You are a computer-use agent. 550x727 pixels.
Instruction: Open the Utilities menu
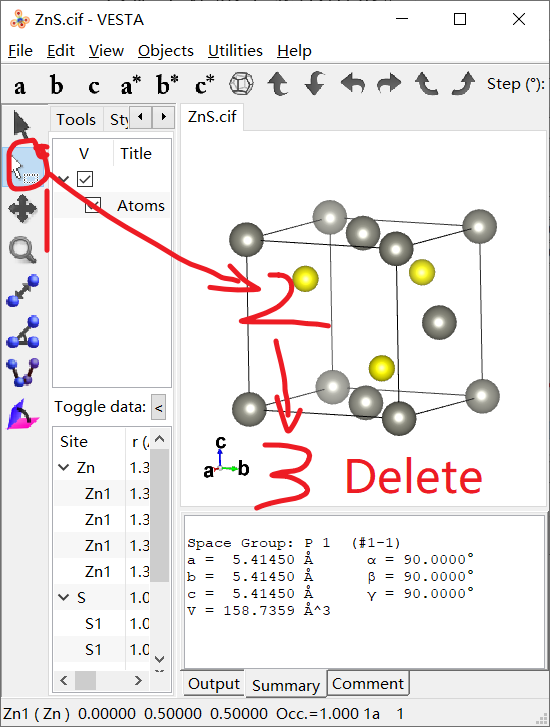(235, 51)
